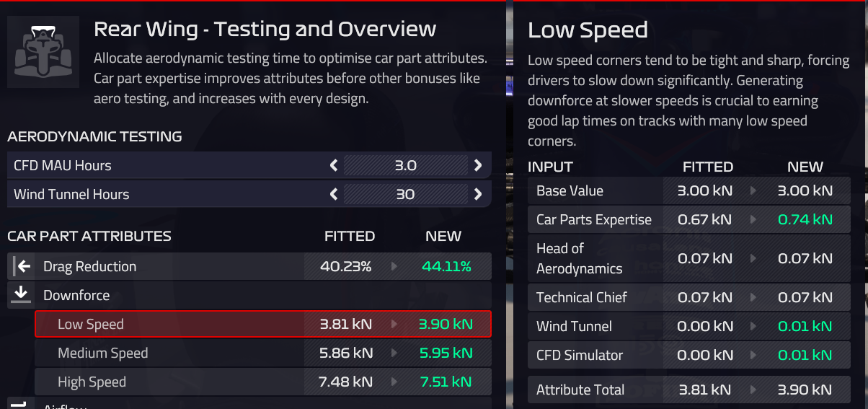Select the High Speed downforce row

tap(262, 382)
